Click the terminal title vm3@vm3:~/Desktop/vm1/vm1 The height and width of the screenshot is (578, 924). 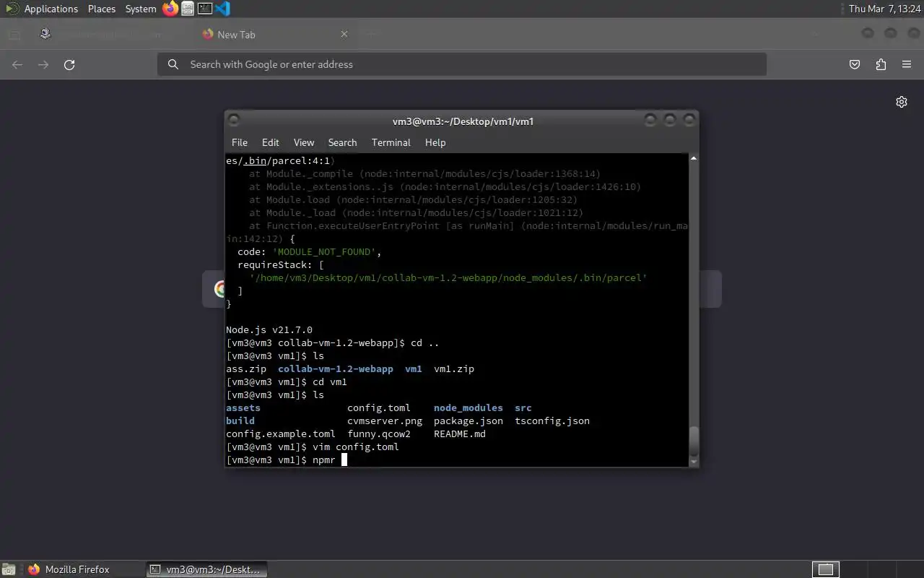tap(463, 121)
